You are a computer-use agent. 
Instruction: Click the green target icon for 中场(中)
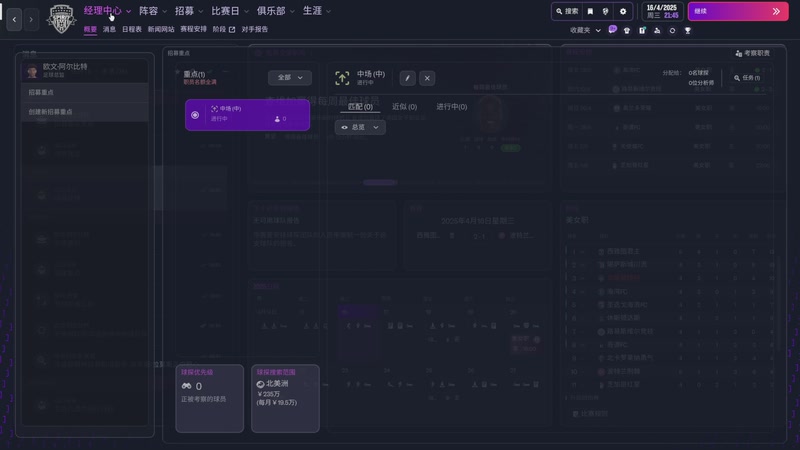click(x=342, y=78)
